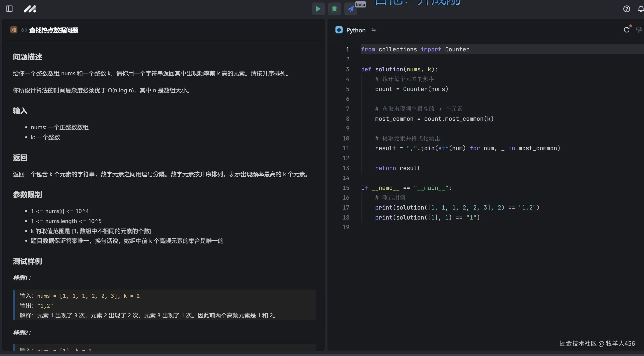Click the 解释 explanation line in sample 1
Viewport: 644px width, 356px height.
148,316
